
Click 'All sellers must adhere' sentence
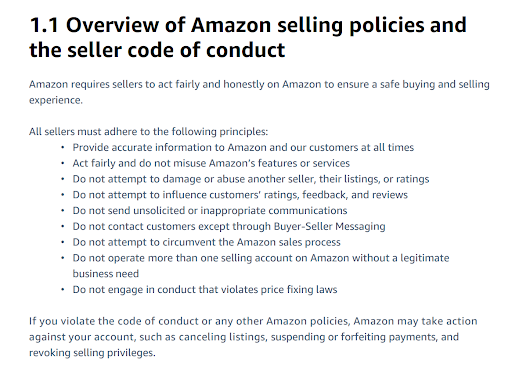(x=148, y=132)
